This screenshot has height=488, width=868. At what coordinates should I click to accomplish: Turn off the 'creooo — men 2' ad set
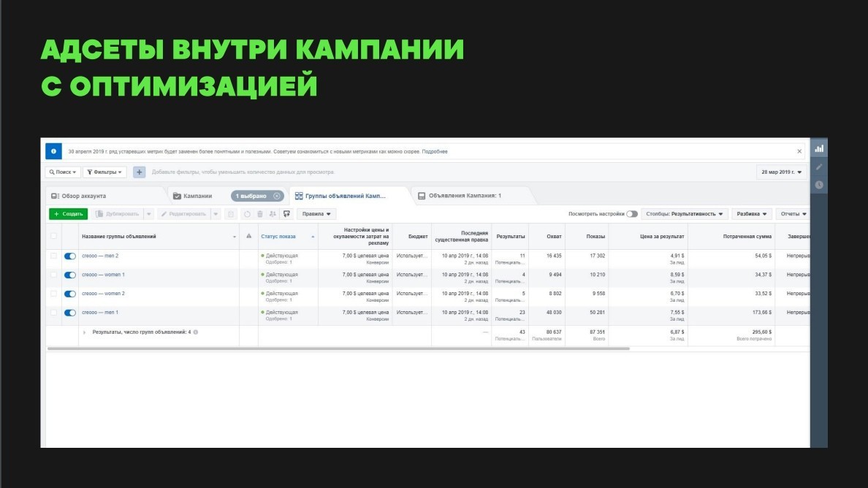(x=69, y=256)
